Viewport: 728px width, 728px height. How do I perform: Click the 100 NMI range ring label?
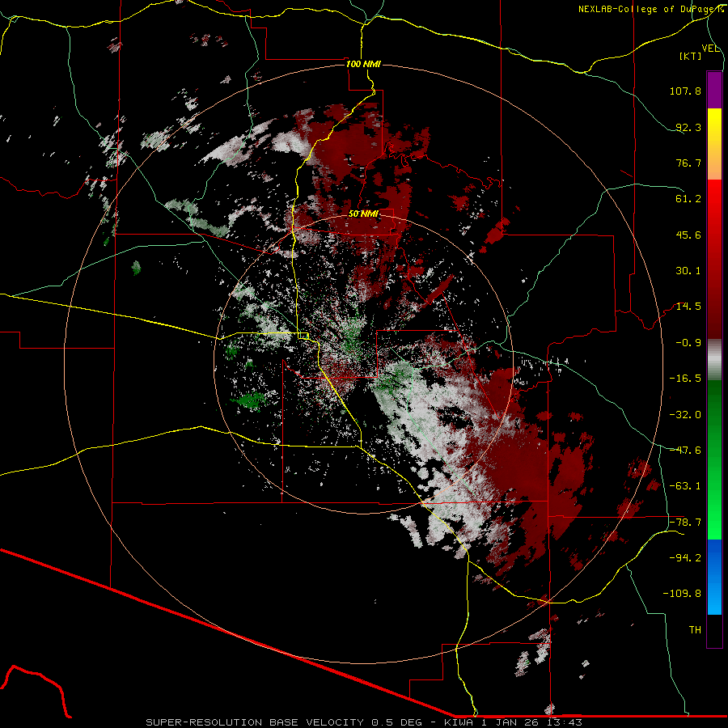[x=363, y=64]
